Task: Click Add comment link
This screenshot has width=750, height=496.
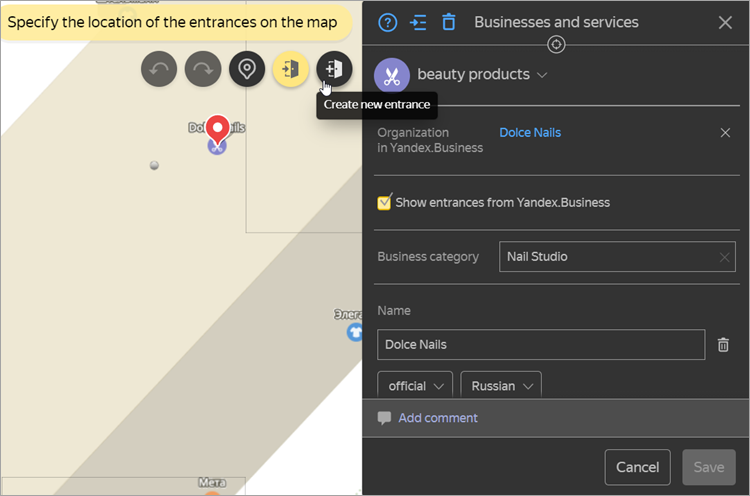Action: (437, 418)
